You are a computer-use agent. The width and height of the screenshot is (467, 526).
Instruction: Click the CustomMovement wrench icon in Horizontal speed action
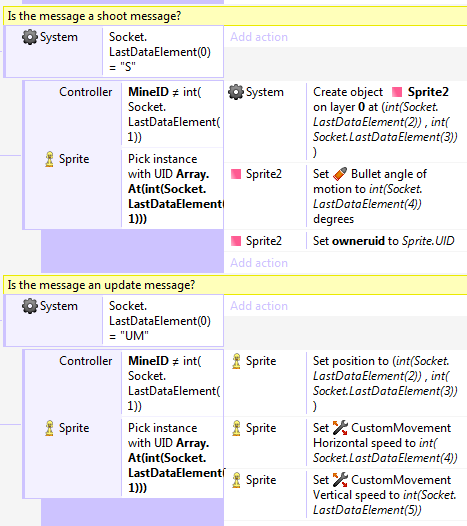click(x=340, y=428)
